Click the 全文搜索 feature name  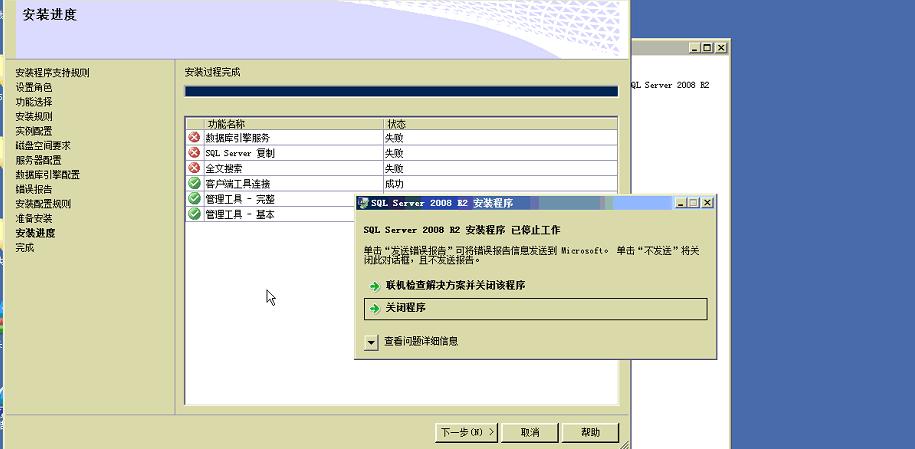click(224, 168)
